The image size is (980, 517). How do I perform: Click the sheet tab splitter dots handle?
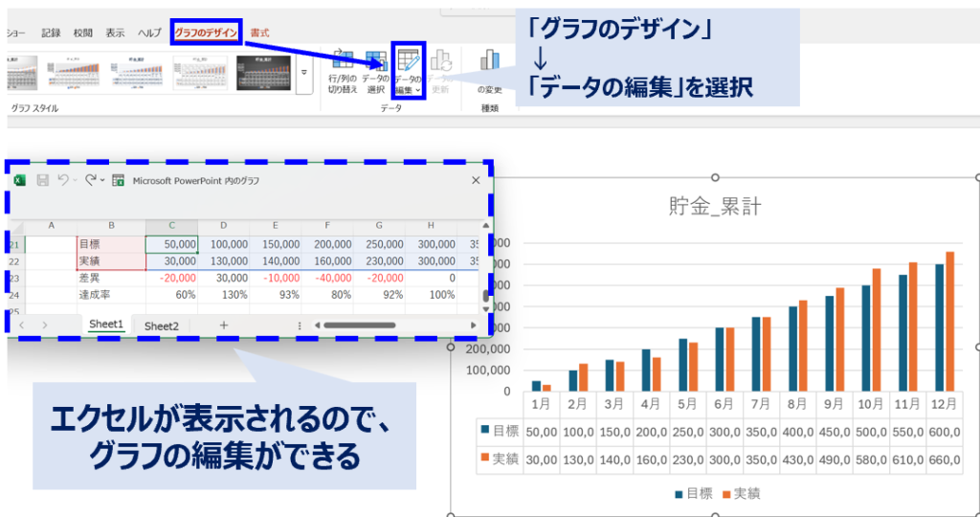click(300, 326)
